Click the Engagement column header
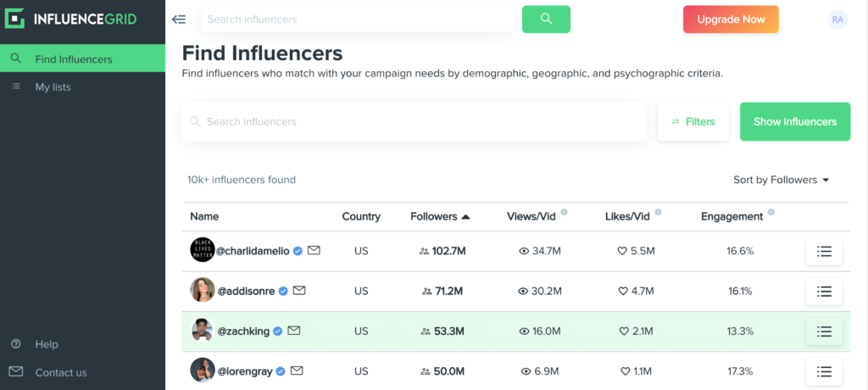 [732, 216]
